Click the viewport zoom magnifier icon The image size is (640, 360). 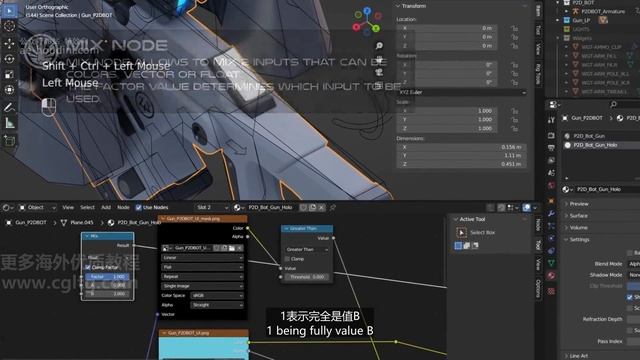tap(379, 45)
